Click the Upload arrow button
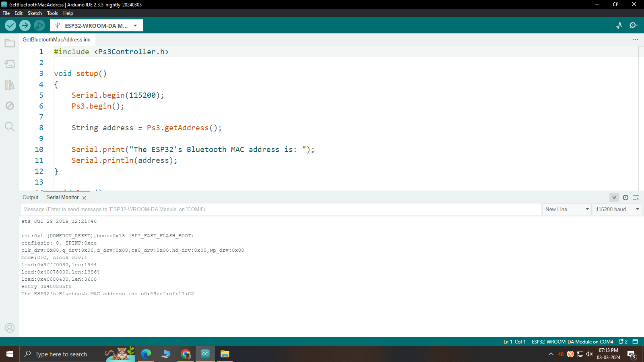 tap(25, 25)
